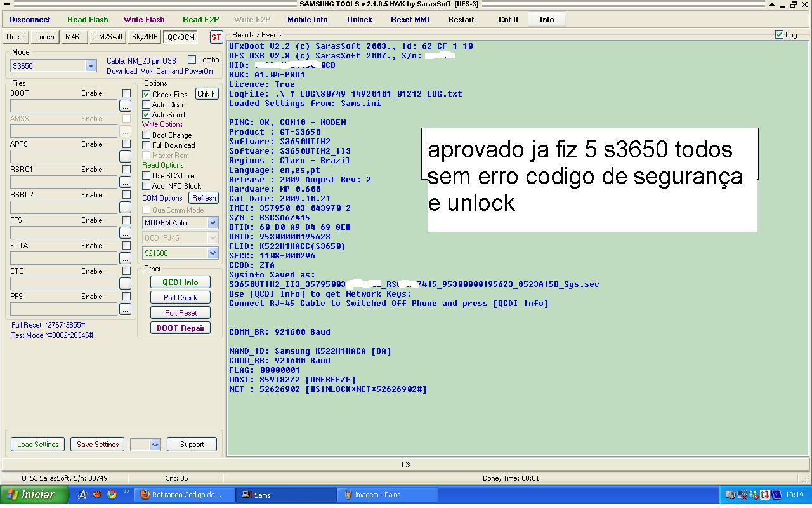Click the quick launch 'A' icon
The image size is (812, 508).
pos(82,494)
